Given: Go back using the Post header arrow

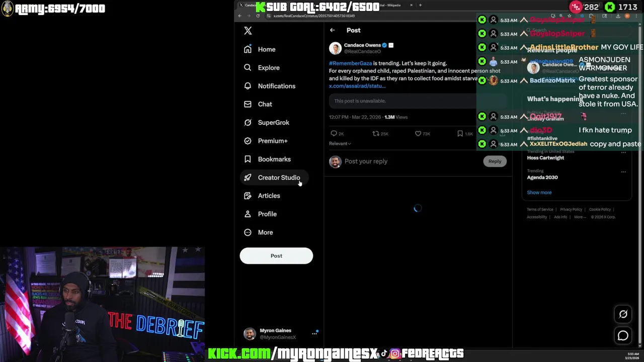Looking at the screenshot, I should [332, 30].
